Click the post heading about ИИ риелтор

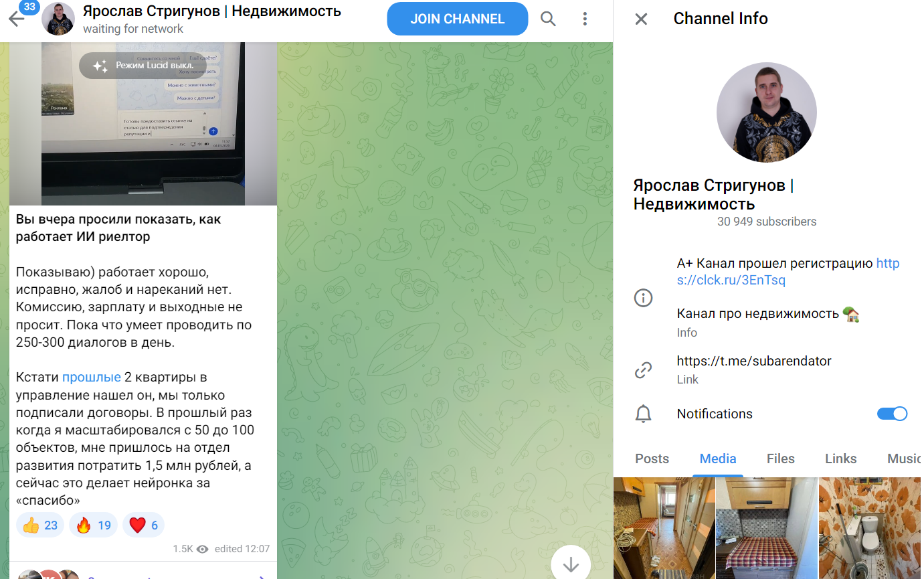point(118,228)
